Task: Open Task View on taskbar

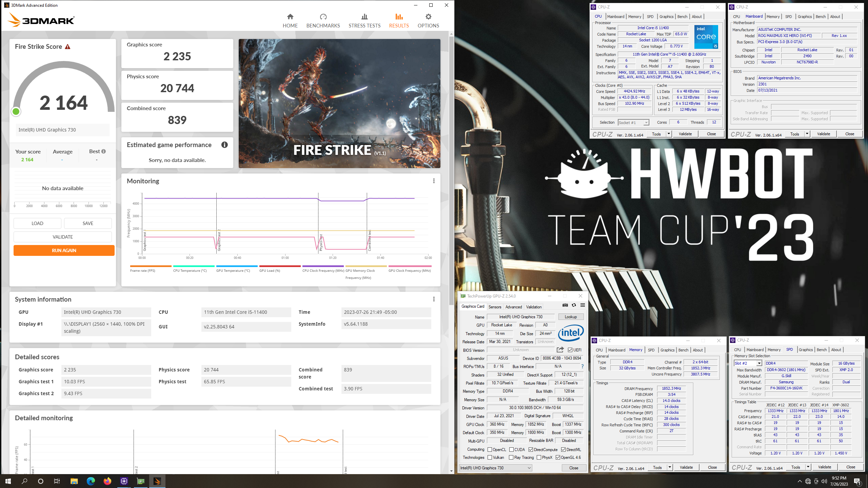Action: 57,481
